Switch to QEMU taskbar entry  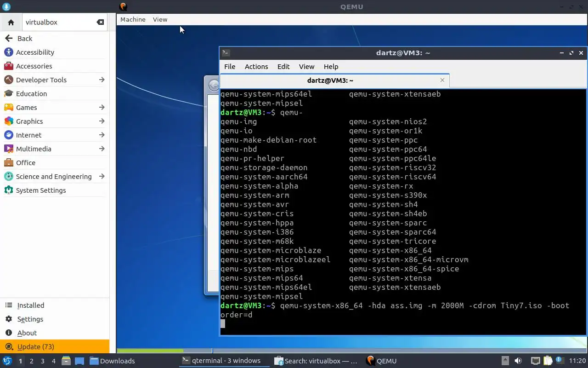(x=381, y=361)
